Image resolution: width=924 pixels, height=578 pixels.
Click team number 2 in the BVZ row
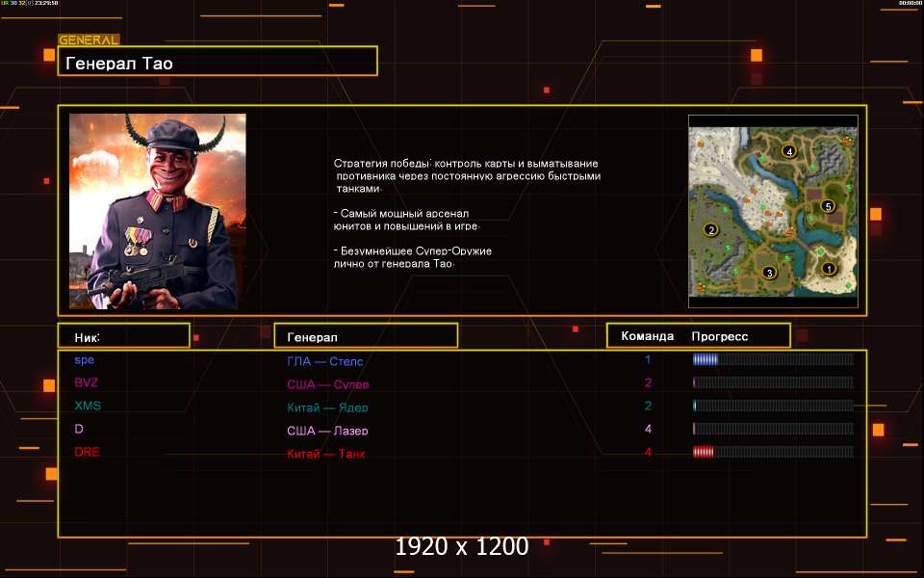pyautogui.click(x=648, y=382)
